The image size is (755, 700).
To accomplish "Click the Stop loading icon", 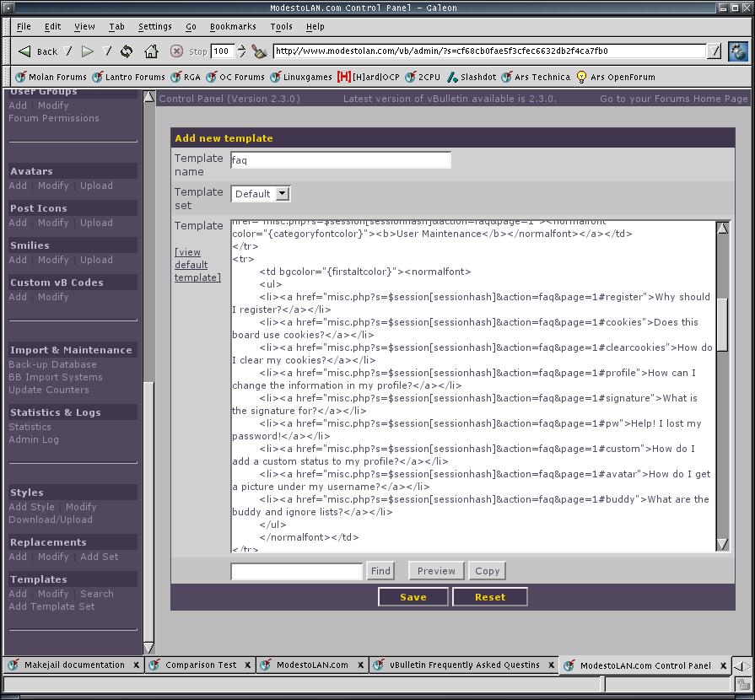I will (176, 51).
